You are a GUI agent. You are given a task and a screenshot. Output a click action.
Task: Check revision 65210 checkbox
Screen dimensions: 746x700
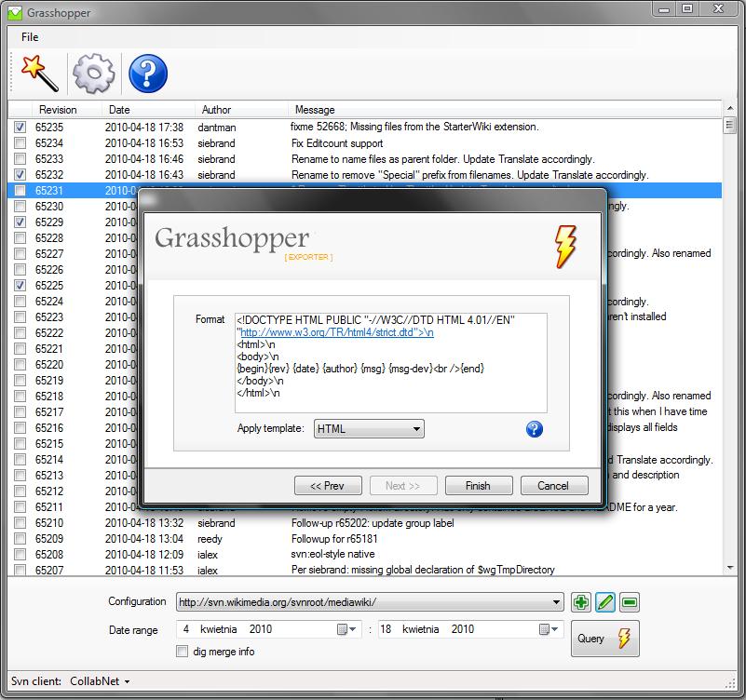[x=20, y=523]
